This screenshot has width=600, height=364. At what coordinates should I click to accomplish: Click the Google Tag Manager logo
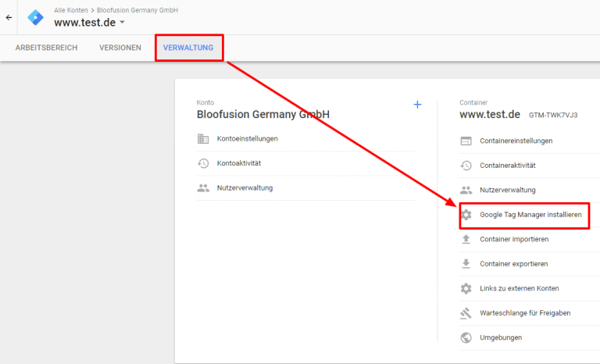point(36,18)
